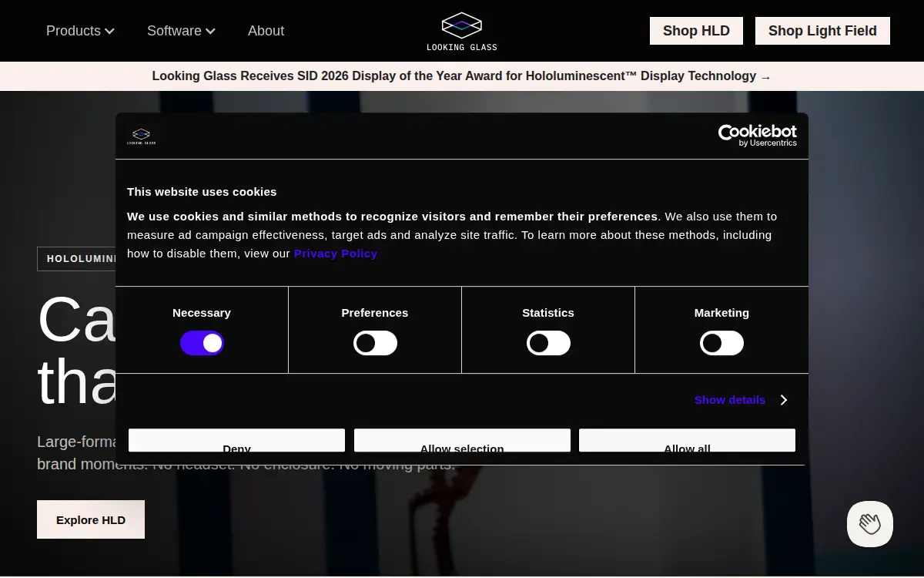This screenshot has width=924, height=578.
Task: Expand the Products dropdown menu
Action: tap(80, 31)
